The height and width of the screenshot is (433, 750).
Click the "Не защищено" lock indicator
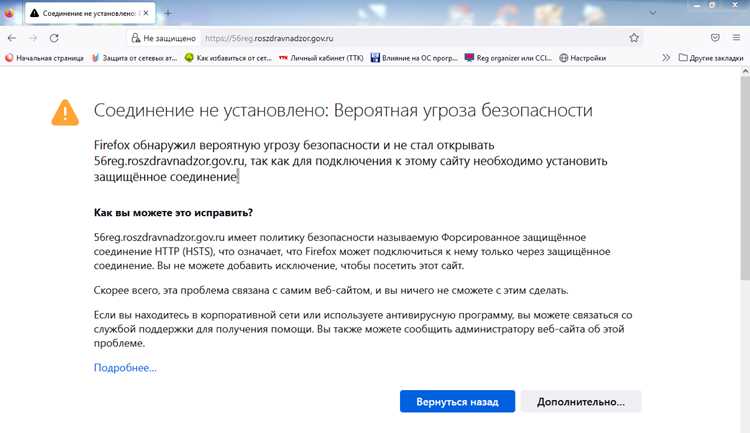(164, 38)
